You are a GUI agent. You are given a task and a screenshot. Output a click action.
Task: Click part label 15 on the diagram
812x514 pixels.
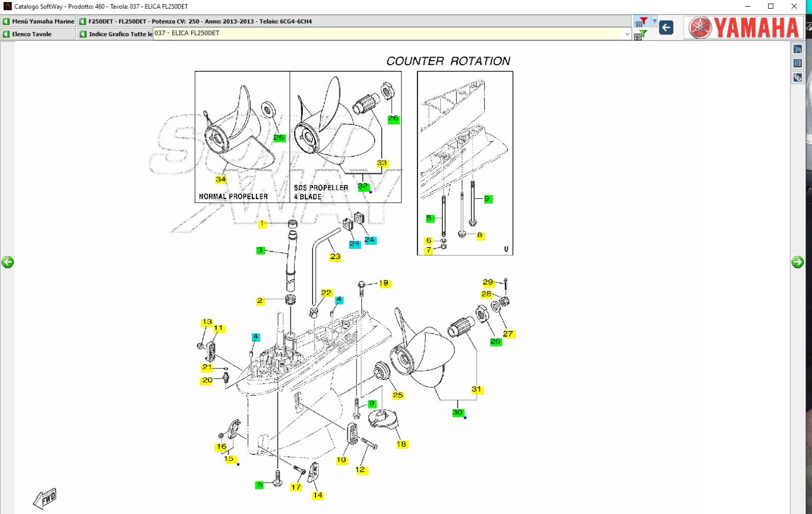[x=229, y=459]
